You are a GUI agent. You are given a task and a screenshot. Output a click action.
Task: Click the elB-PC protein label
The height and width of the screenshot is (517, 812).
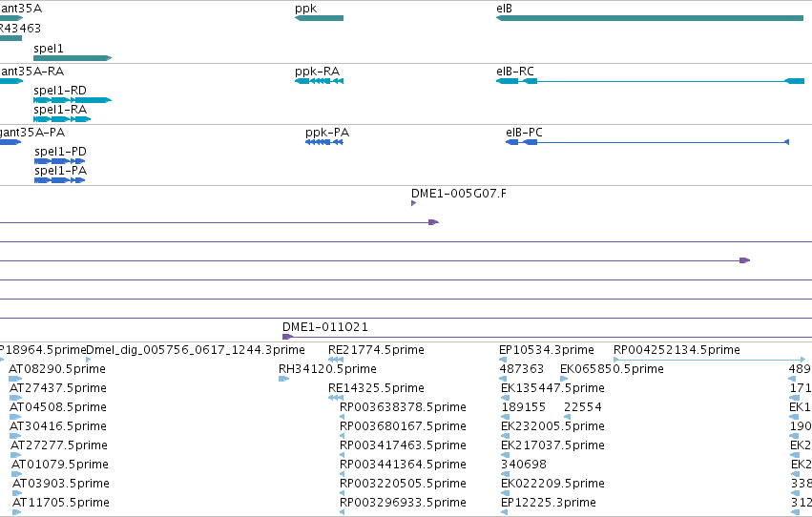(524, 132)
